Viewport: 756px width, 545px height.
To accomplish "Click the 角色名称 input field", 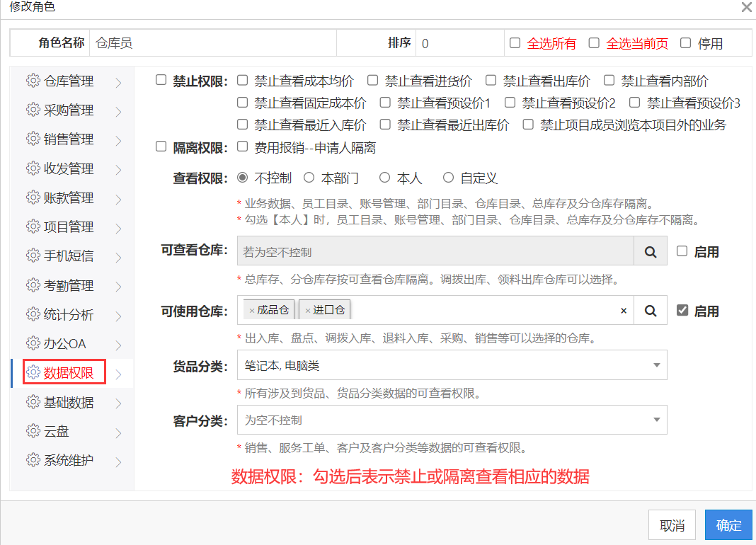I will [212, 43].
